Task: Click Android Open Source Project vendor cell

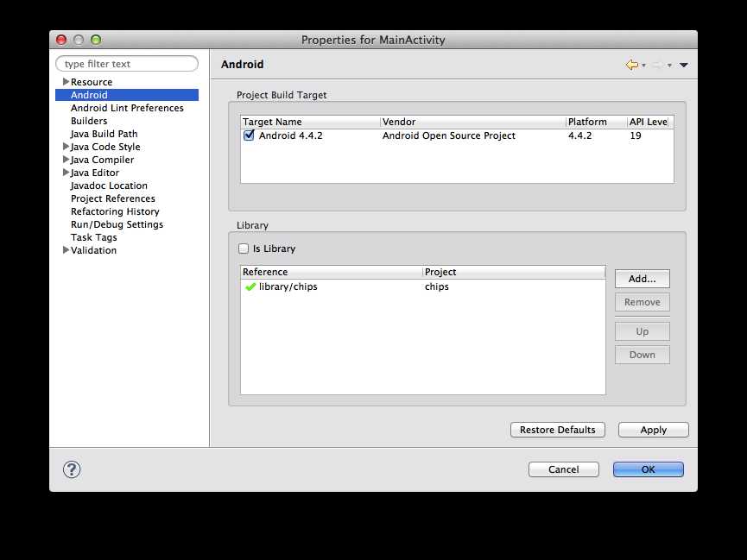Action: [449, 135]
